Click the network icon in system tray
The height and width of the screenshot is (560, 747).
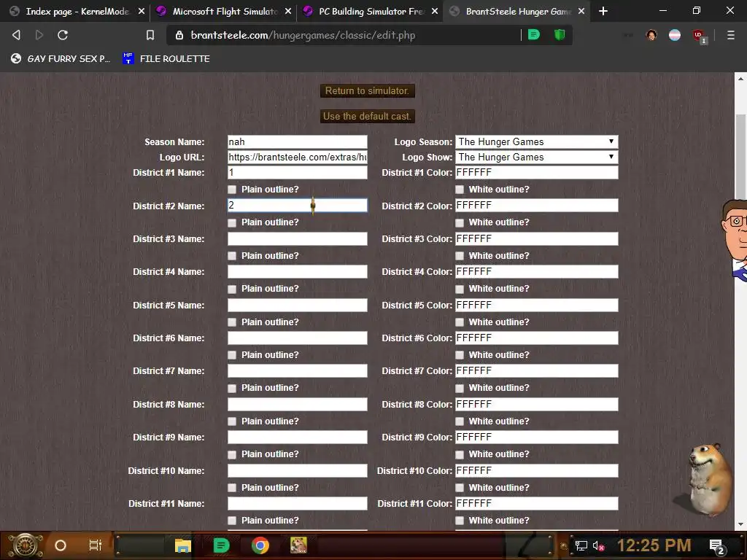(581, 545)
